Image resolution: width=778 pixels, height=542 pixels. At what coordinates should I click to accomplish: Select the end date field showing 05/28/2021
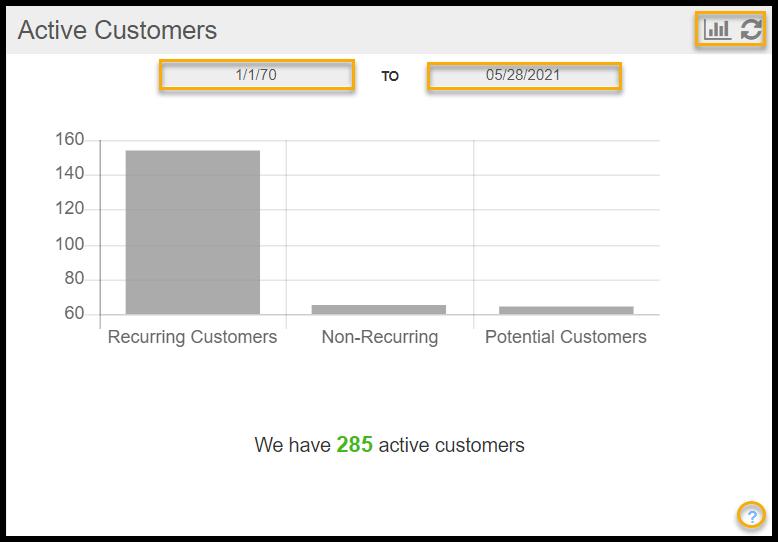[x=524, y=75]
